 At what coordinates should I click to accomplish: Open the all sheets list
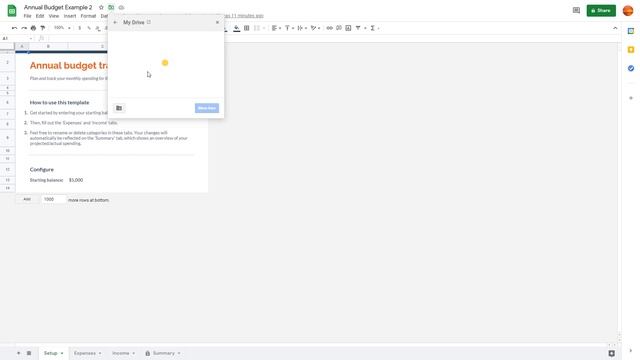pos(29,353)
